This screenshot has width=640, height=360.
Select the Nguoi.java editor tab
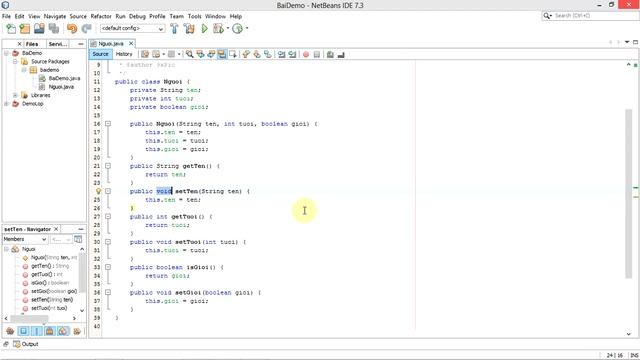tap(110, 44)
